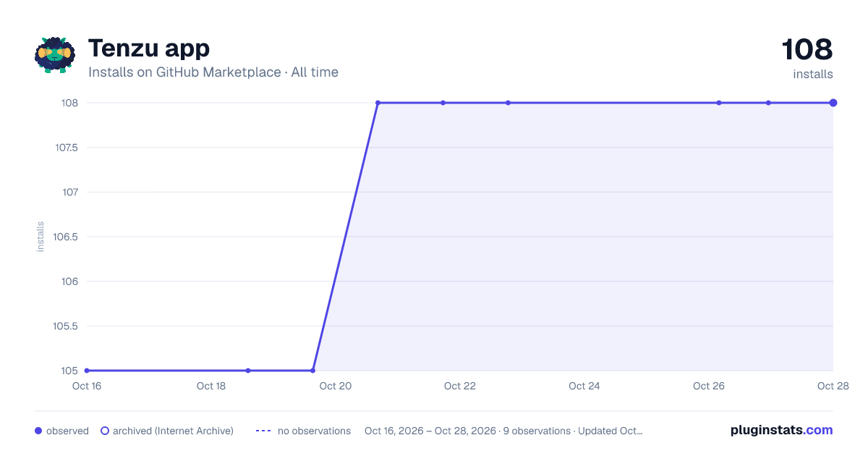Click the Oct 20 x-axis label
This screenshot has width=868, height=456.
coord(336,386)
